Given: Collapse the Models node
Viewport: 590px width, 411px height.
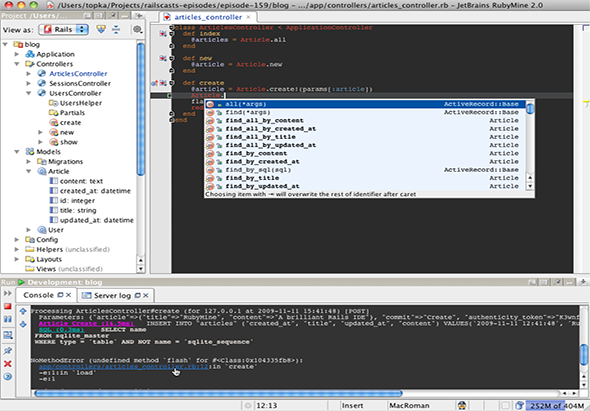Looking at the screenshot, I should tap(17, 152).
